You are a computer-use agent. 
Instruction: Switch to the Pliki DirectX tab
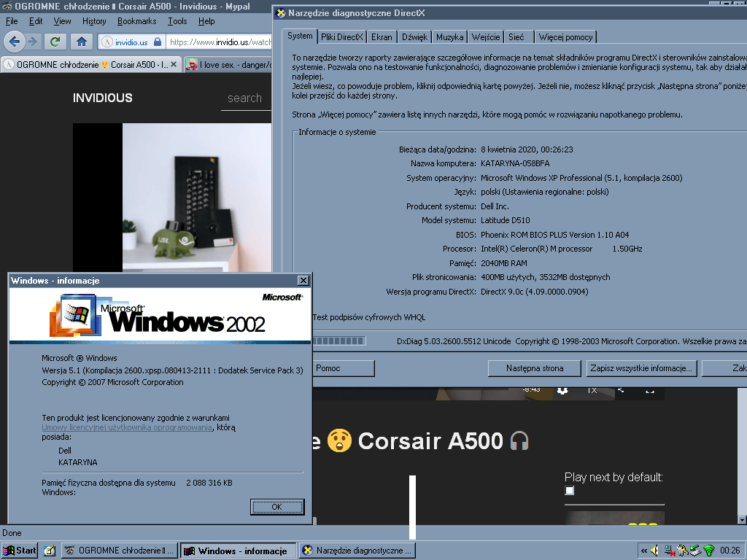pos(341,36)
